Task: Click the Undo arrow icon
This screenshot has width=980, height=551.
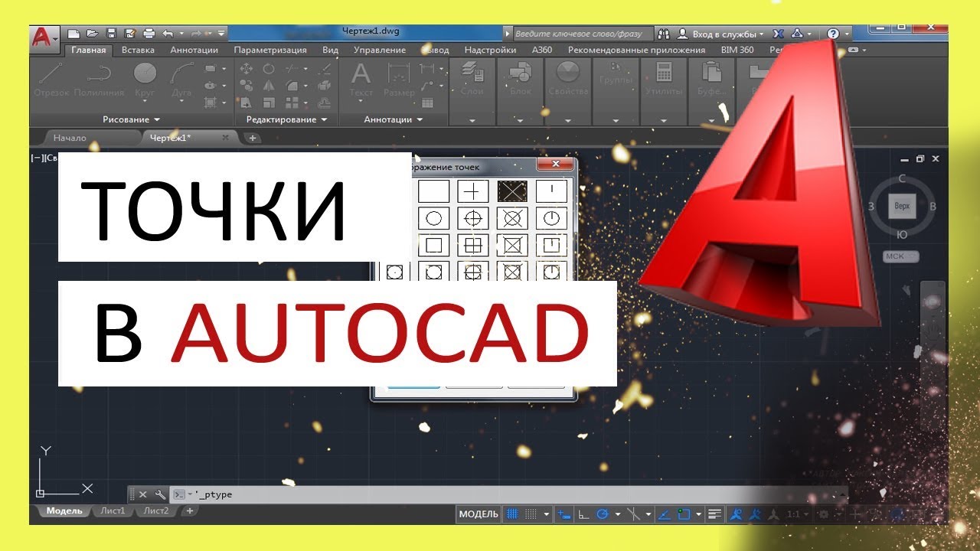Action: (x=168, y=34)
